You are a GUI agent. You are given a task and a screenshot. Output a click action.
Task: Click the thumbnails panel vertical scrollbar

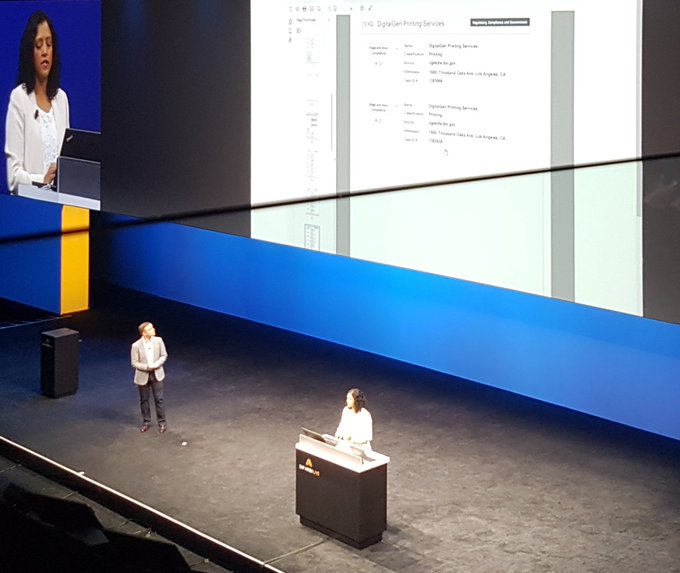click(x=331, y=123)
